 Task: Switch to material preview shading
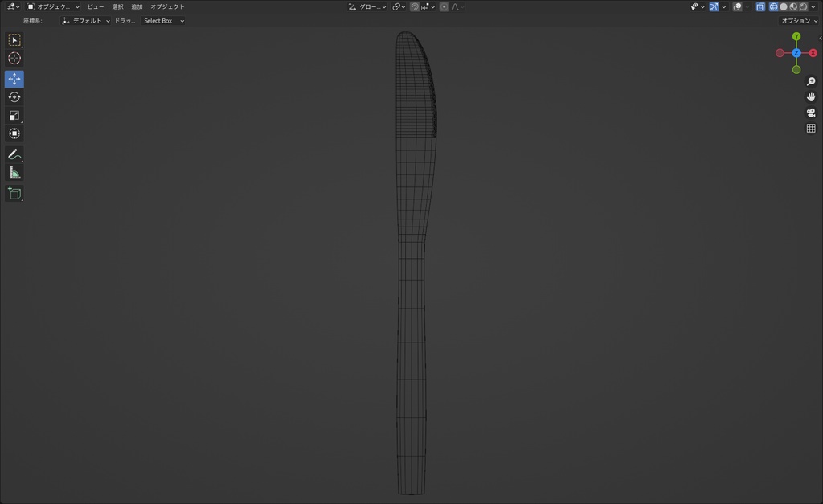click(793, 6)
